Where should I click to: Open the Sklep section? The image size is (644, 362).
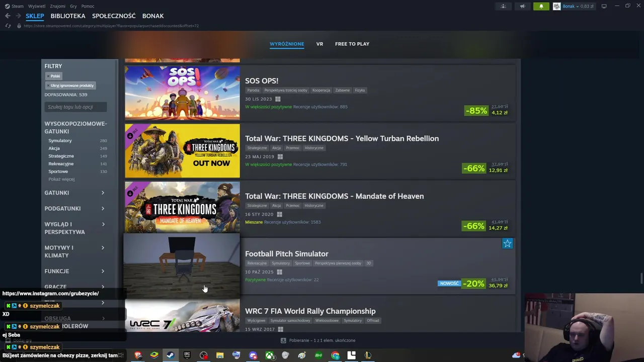(x=35, y=16)
